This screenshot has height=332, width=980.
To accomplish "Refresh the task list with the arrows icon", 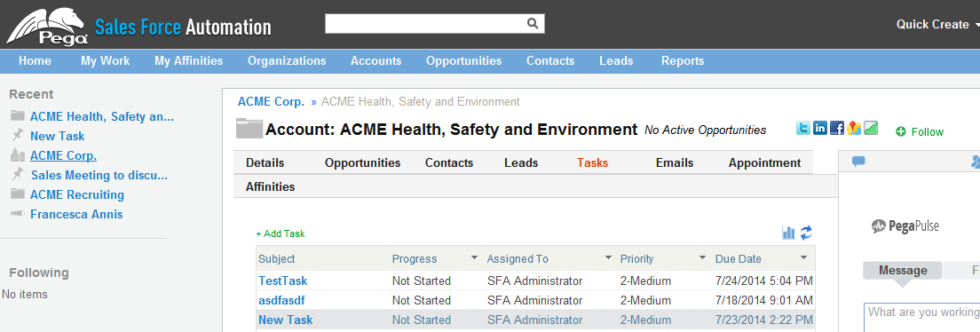I will tap(806, 233).
